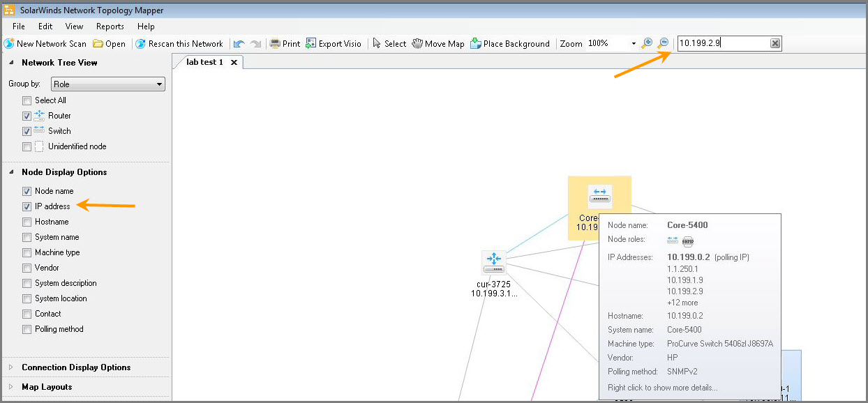Expand the Connection Display Options section
This screenshot has width=868, height=403.
tap(12, 367)
